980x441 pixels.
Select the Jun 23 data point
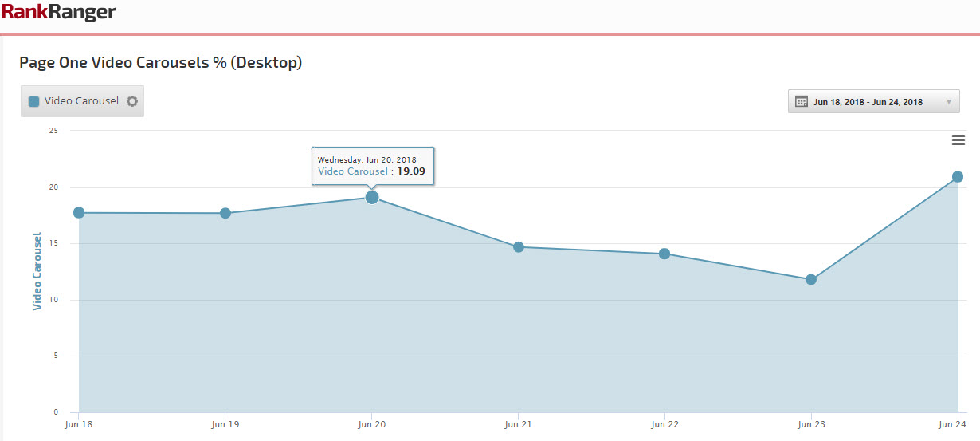tap(811, 280)
